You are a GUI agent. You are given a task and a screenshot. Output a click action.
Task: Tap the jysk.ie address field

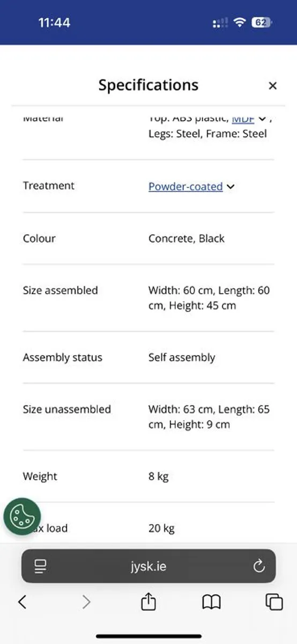tap(148, 566)
